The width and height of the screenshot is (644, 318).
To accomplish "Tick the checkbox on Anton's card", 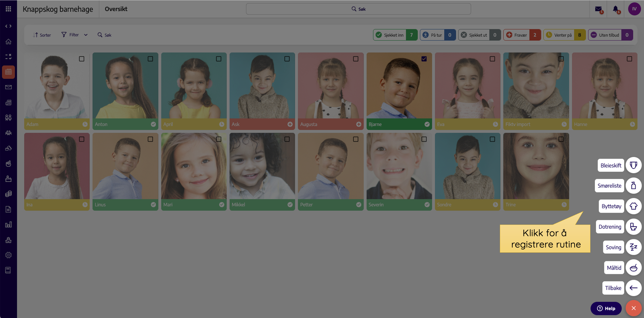I will point(150,59).
